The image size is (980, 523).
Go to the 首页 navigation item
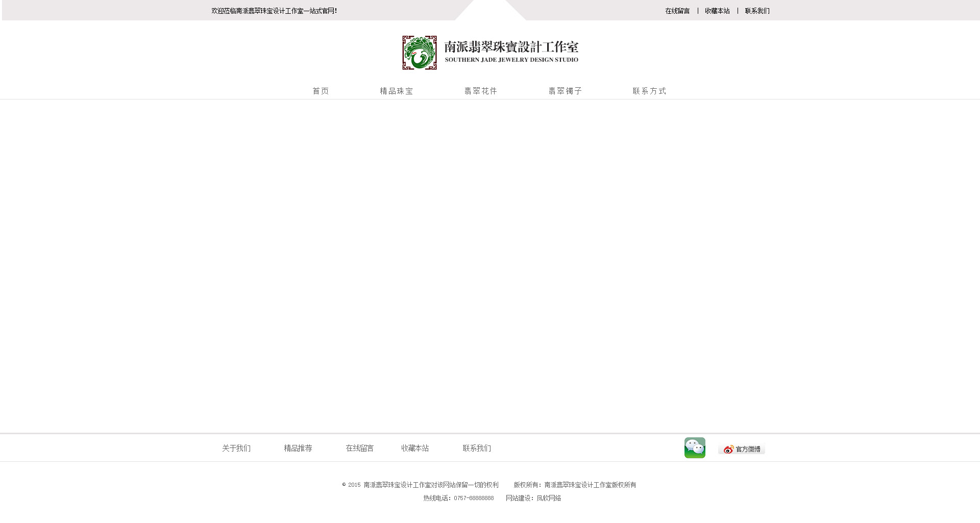click(x=321, y=91)
